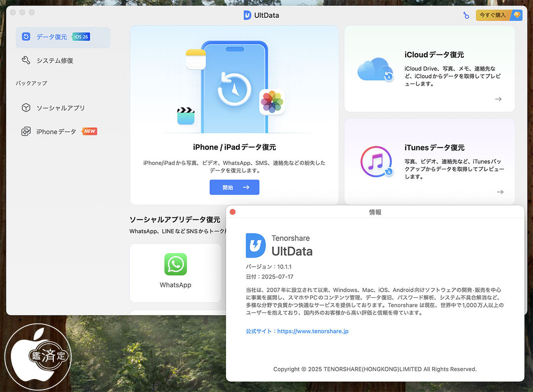Screen dimensions: 533x392
Task: Click the データ復元 recovery icon in sidebar
Action: [x=26, y=37]
